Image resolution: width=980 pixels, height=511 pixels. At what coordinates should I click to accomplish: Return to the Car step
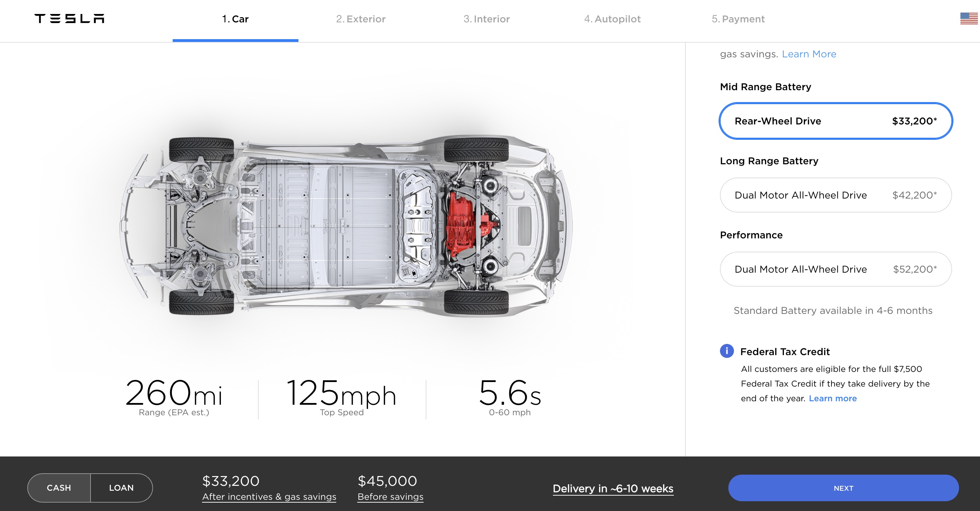click(235, 19)
